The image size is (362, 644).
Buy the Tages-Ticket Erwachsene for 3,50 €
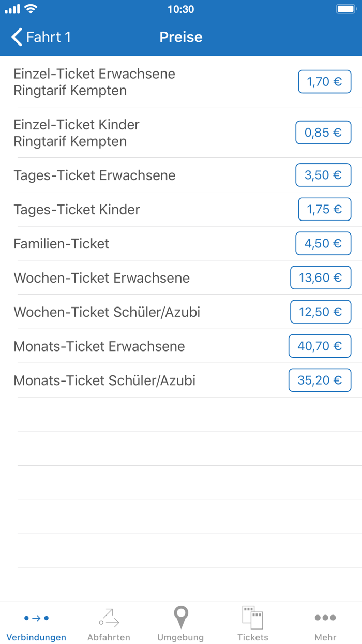coord(323,175)
